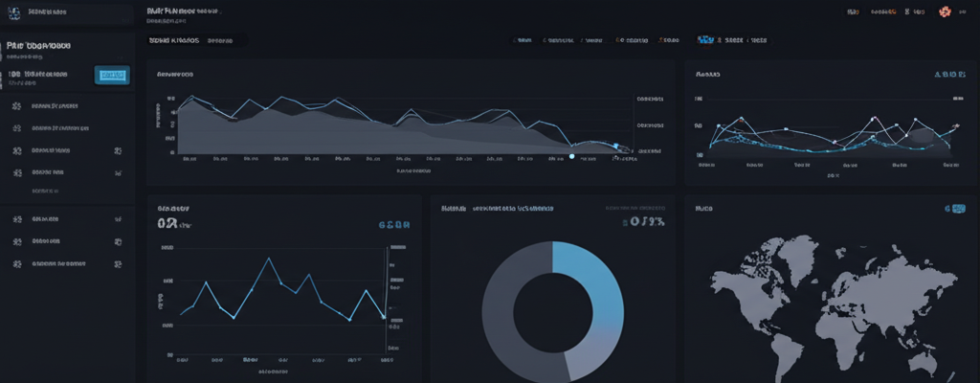Select the second tab below the page title
Image resolution: width=980 pixels, height=383 pixels.
click(x=220, y=41)
